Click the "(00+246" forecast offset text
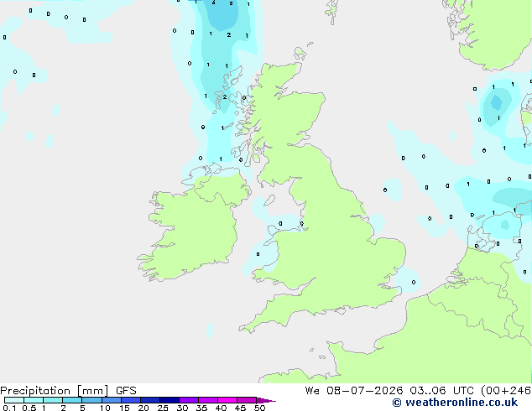 click(x=506, y=391)
